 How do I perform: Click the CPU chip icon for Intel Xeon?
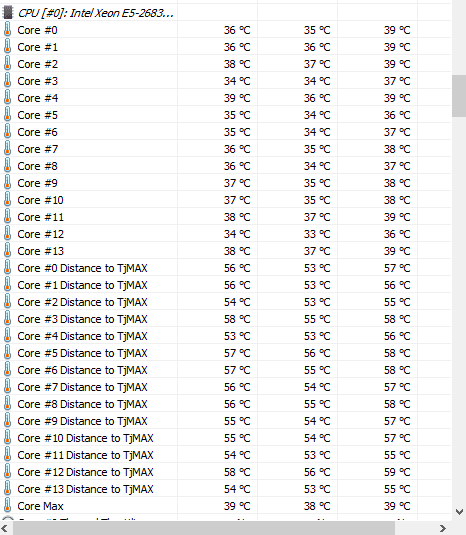point(8,13)
